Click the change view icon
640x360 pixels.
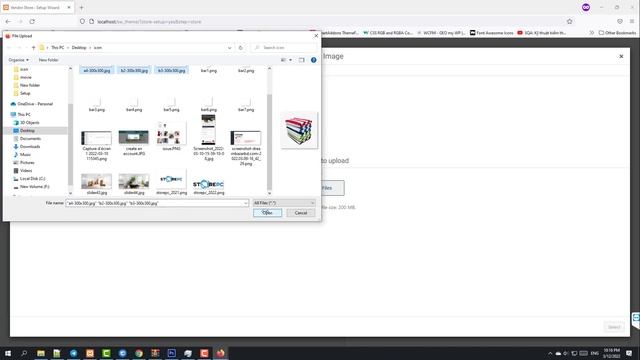pos(283,60)
